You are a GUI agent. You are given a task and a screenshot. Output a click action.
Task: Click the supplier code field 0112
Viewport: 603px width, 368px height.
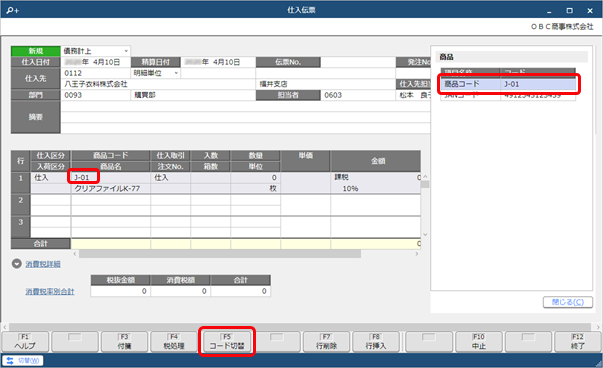96,73
